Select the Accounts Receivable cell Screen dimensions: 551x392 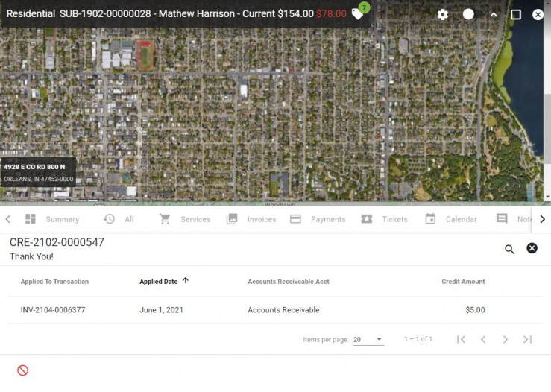pyautogui.click(x=283, y=310)
